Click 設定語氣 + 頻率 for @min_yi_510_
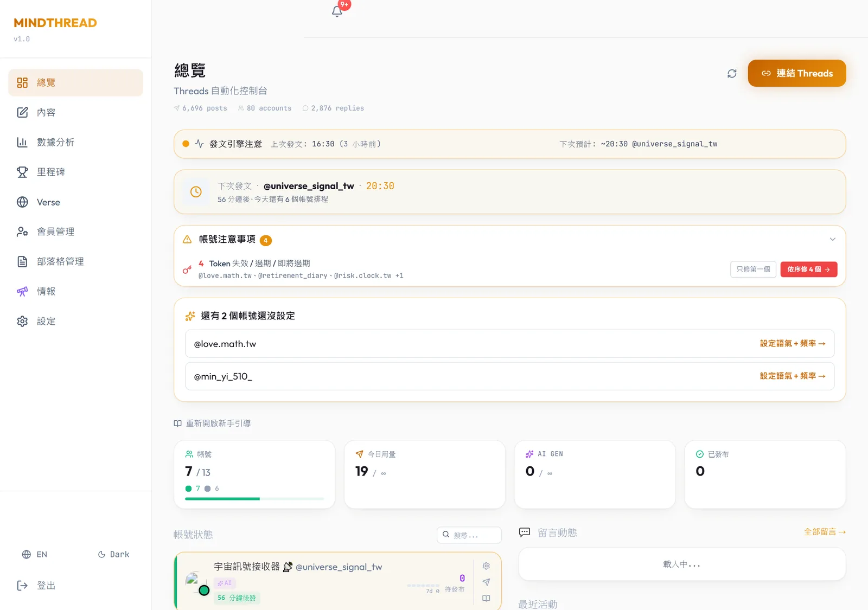The height and width of the screenshot is (610, 868). [793, 376]
